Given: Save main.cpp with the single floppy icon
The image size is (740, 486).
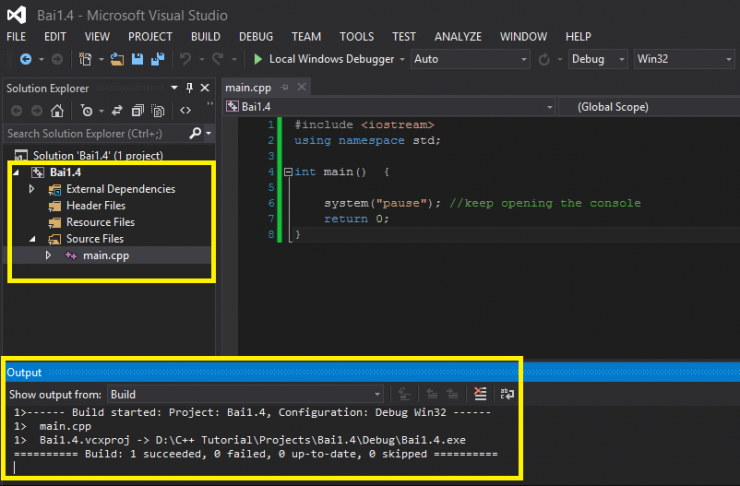Looking at the screenshot, I should [137, 59].
